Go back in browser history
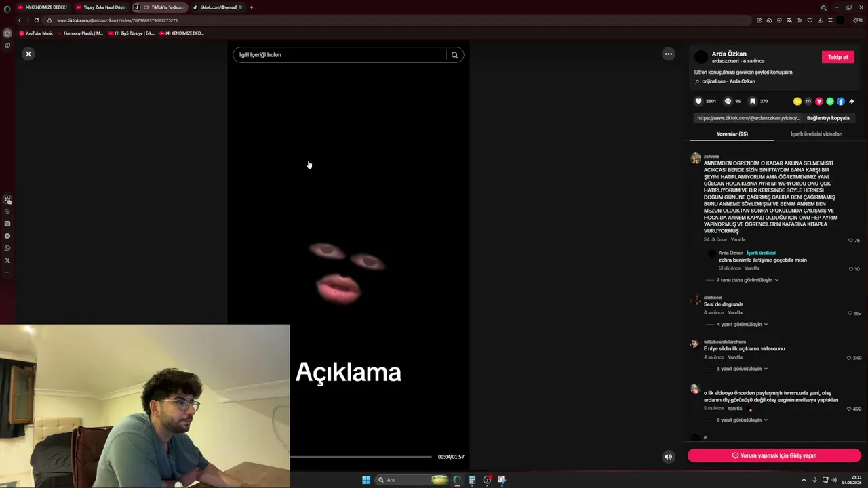 pyautogui.click(x=19, y=20)
